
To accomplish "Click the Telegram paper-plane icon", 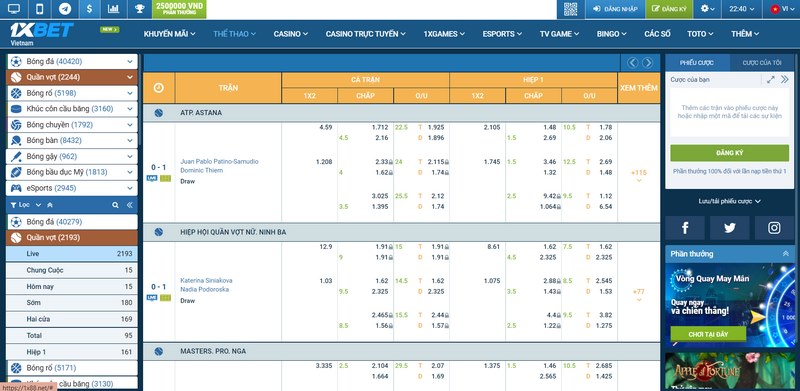I will [x=65, y=9].
